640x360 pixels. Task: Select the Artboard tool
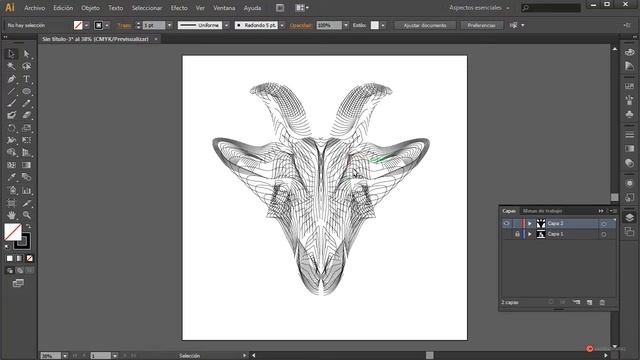pos(11,203)
